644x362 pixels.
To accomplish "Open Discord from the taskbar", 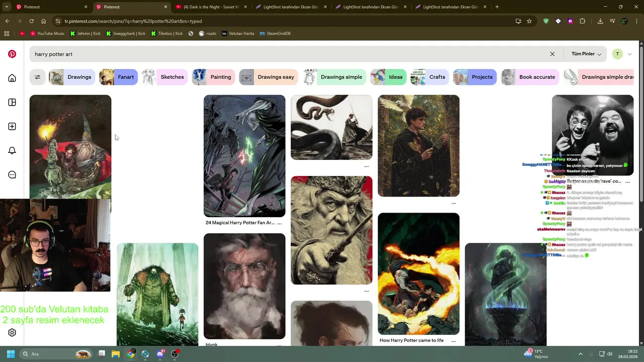I will (x=160, y=354).
